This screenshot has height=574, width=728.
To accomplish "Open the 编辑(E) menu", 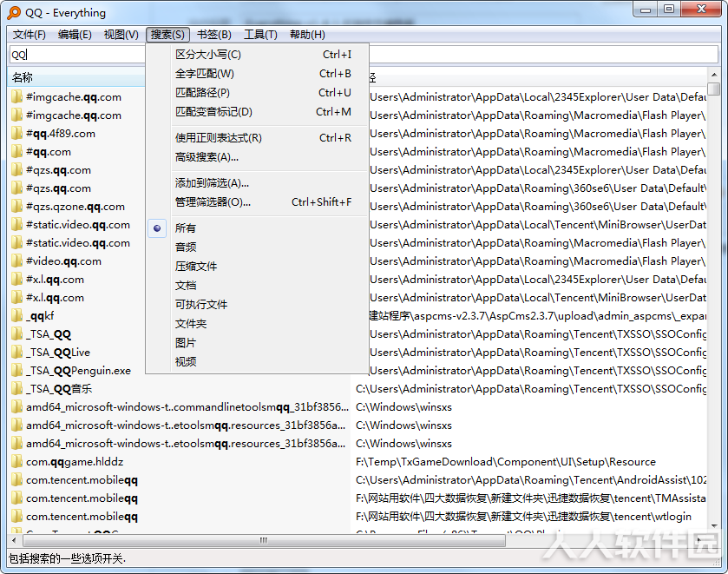I will (75, 35).
